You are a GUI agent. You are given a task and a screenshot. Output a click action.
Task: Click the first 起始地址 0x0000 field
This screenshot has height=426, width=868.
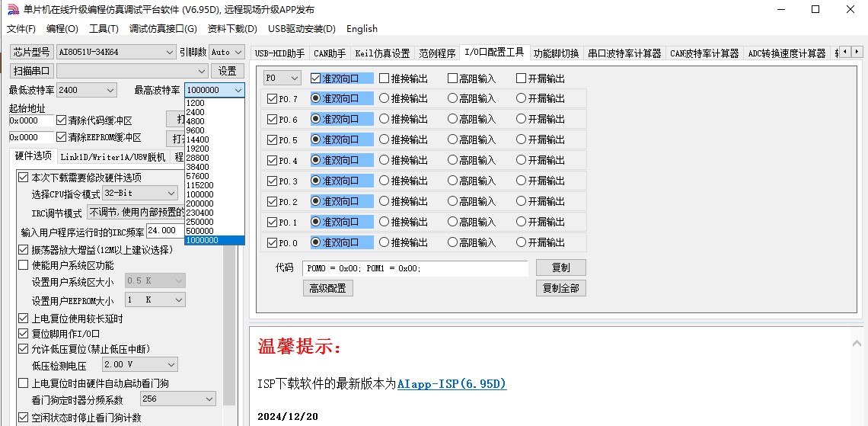point(31,120)
